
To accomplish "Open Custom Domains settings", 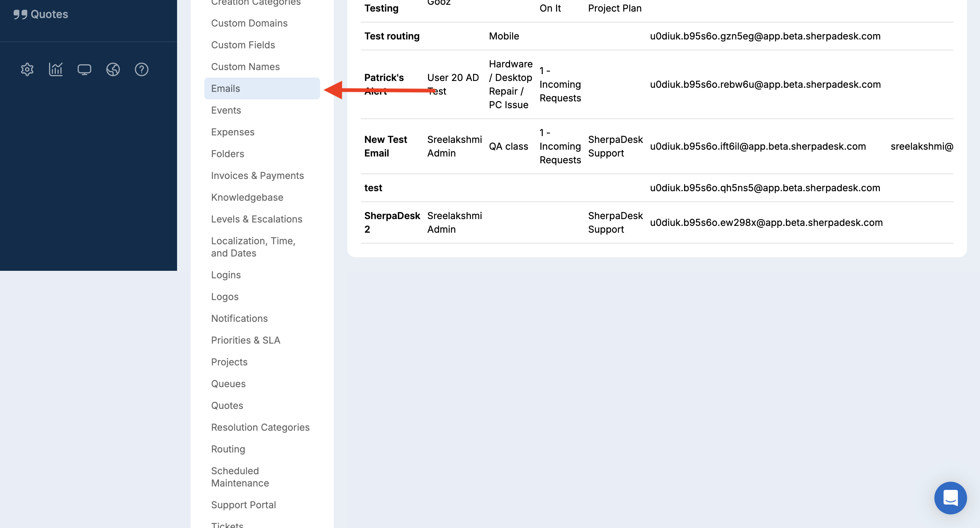I will [x=249, y=23].
